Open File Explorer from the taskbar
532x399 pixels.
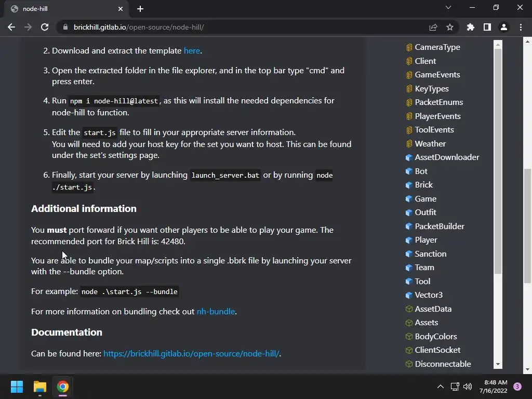[39, 387]
